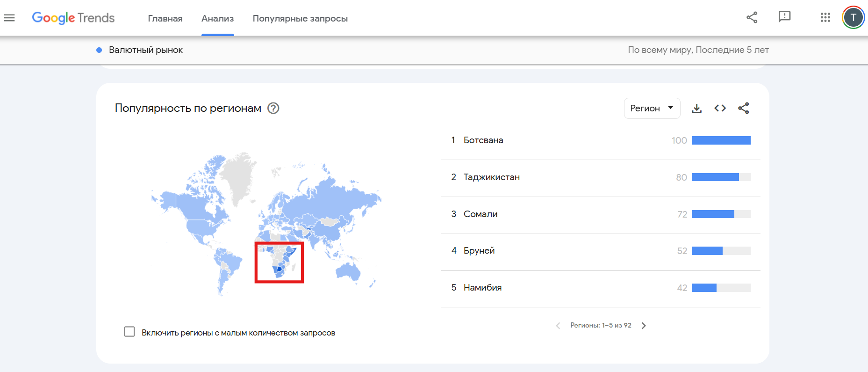Share the regional popularity card
The width and height of the screenshot is (868, 372).
[x=743, y=109]
